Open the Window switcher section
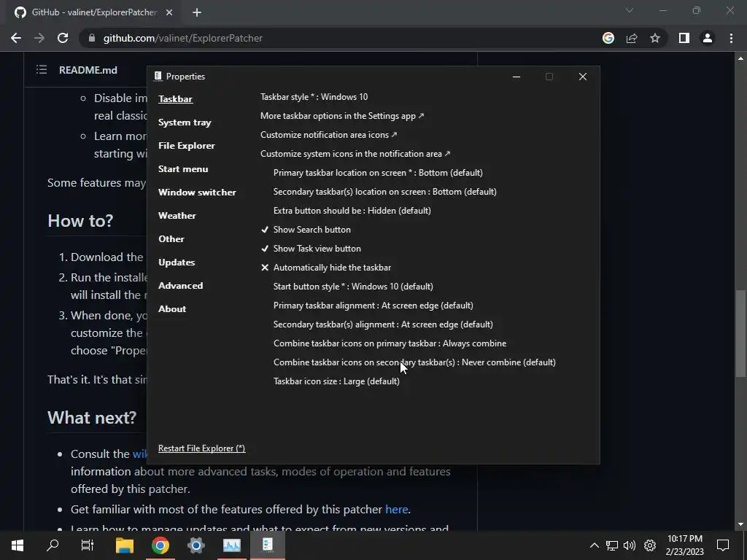The image size is (747, 560). pos(197,192)
